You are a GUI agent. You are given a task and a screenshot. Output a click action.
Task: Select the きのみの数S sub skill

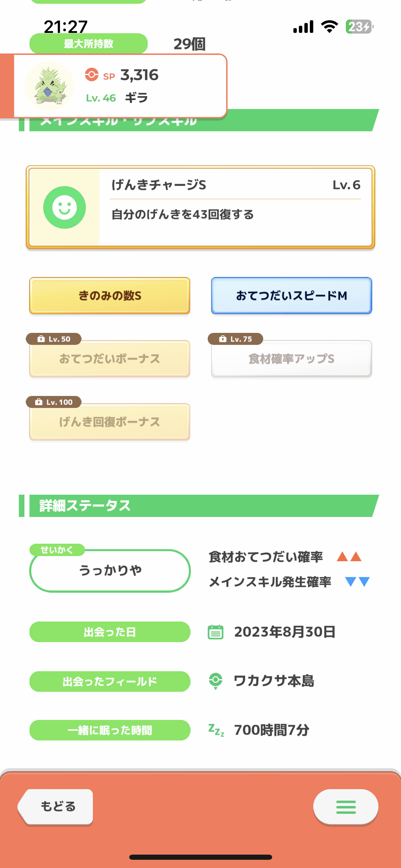click(110, 296)
